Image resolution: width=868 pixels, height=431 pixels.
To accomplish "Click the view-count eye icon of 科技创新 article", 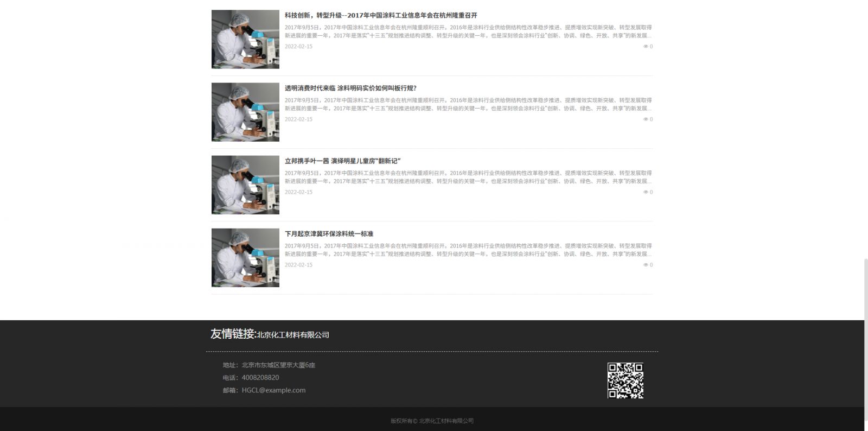I will [x=646, y=47].
